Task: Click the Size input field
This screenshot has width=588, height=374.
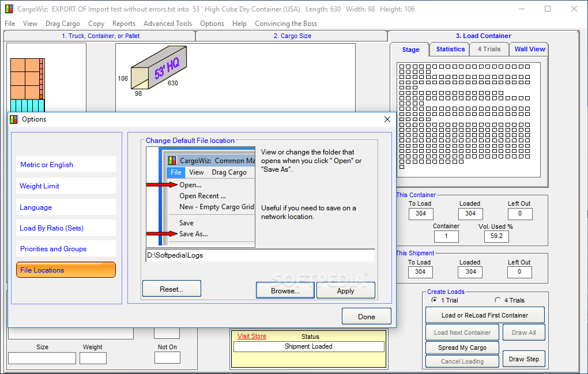Action: point(42,358)
